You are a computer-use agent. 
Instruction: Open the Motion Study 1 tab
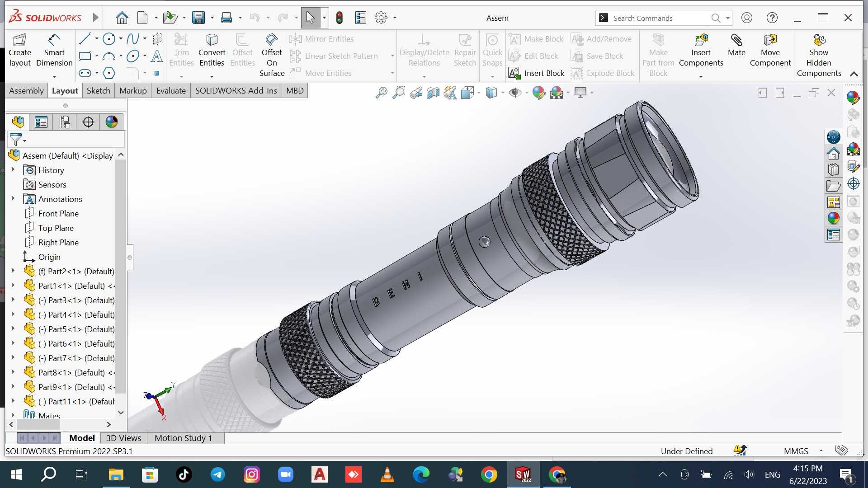[183, 438]
